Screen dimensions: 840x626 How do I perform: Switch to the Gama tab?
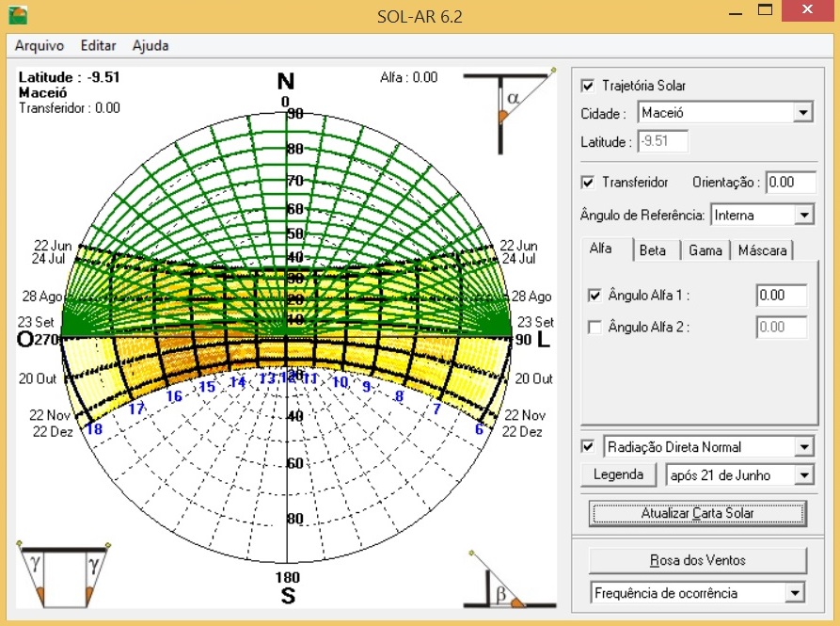[x=704, y=250]
